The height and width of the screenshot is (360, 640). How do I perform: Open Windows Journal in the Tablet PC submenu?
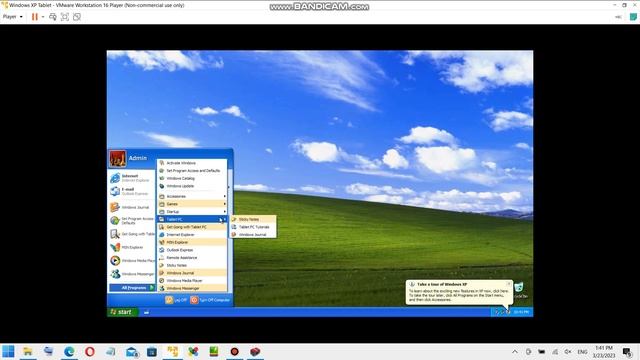tap(253, 235)
